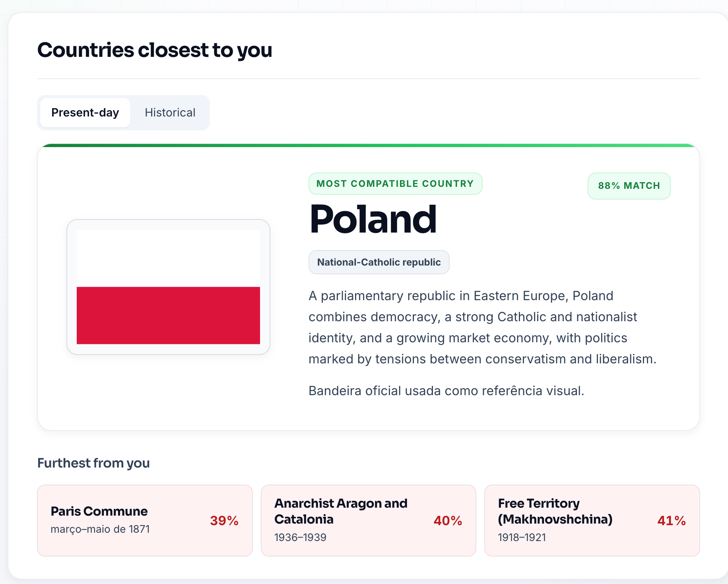Click the 41% score for Free Territory

pos(672,520)
